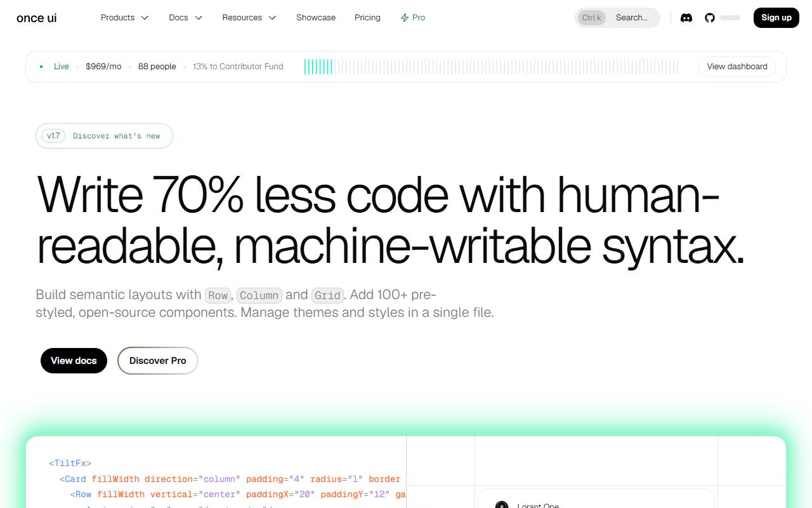Click the green Live status dot

(x=41, y=66)
